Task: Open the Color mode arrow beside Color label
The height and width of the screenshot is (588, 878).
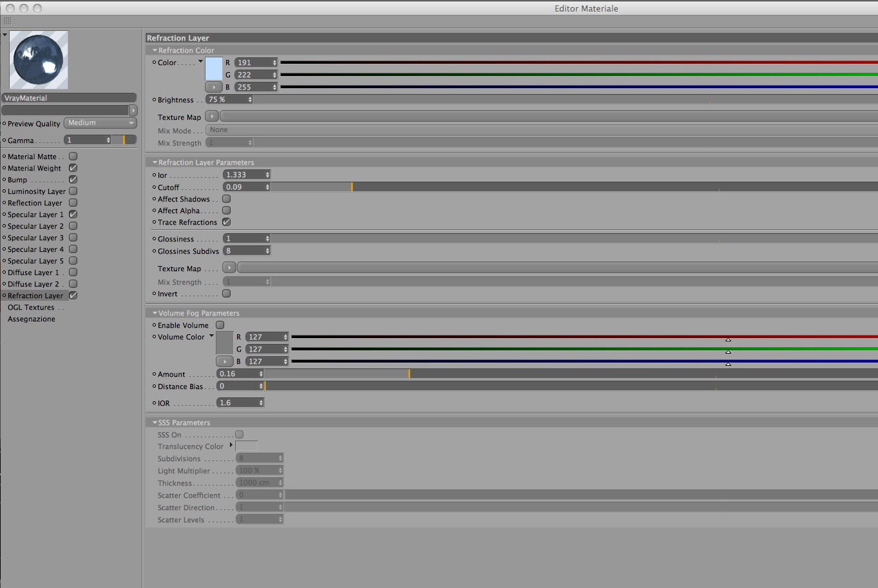Action: pyautogui.click(x=200, y=62)
